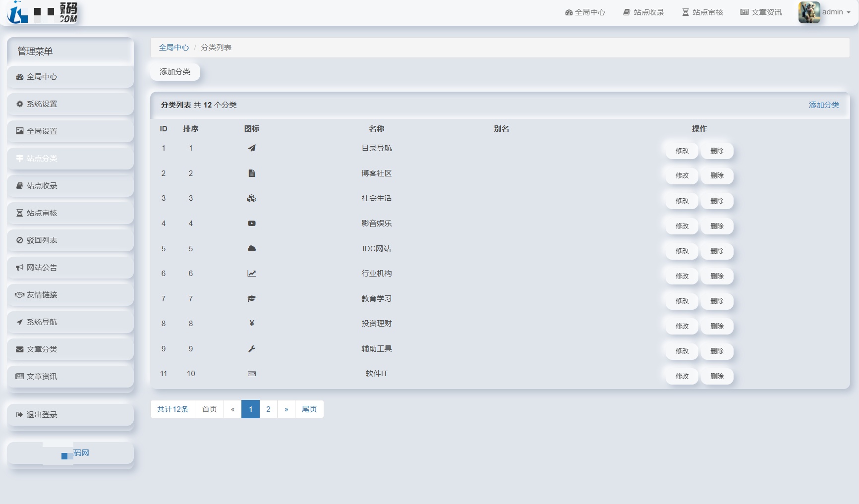The width and height of the screenshot is (859, 504).
Task: Jump to 尾页 in pagination
Action: click(309, 409)
